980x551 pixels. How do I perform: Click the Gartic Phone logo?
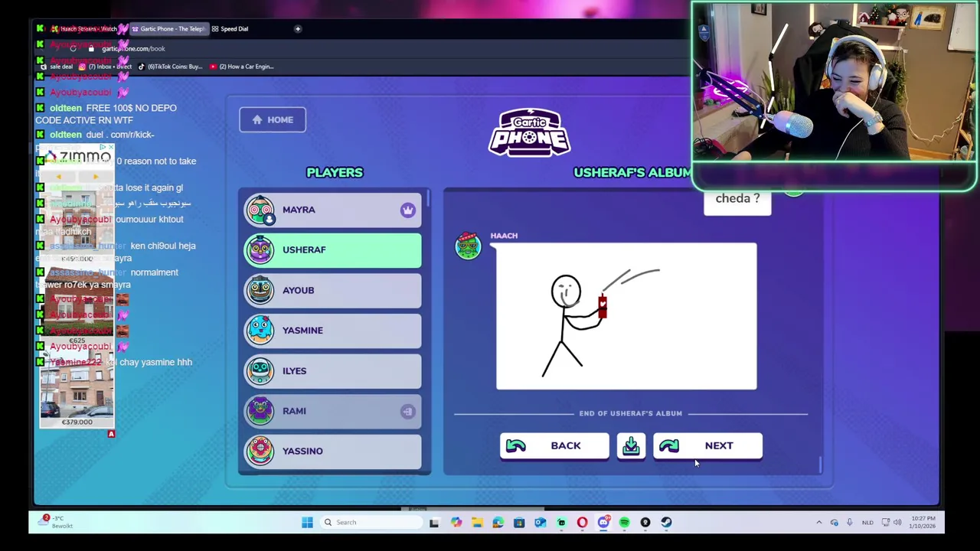530,133
